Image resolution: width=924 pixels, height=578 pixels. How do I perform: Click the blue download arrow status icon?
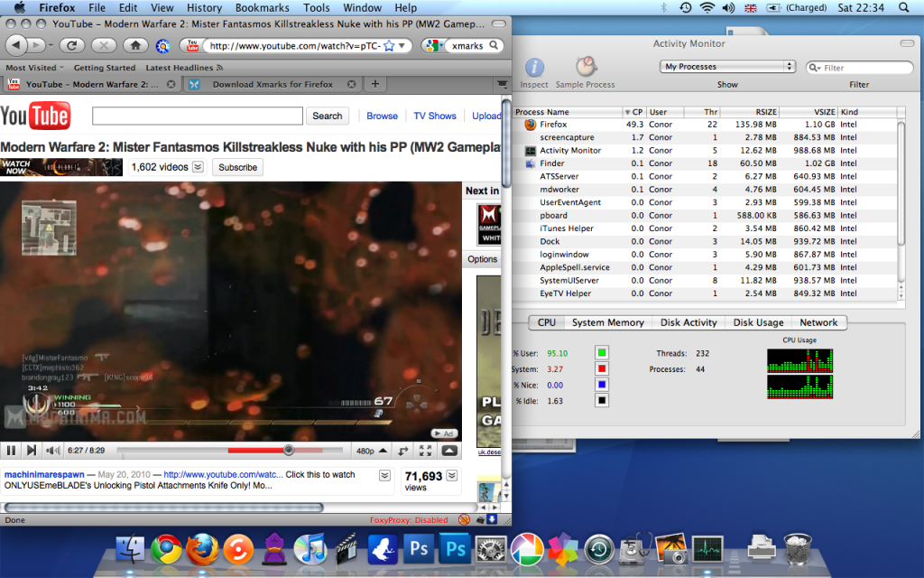tap(492, 519)
